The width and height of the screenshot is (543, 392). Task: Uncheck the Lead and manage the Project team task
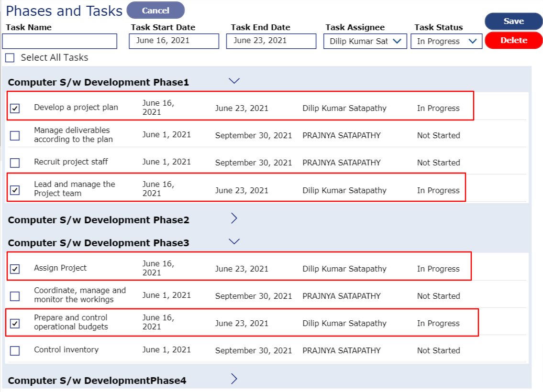15,190
